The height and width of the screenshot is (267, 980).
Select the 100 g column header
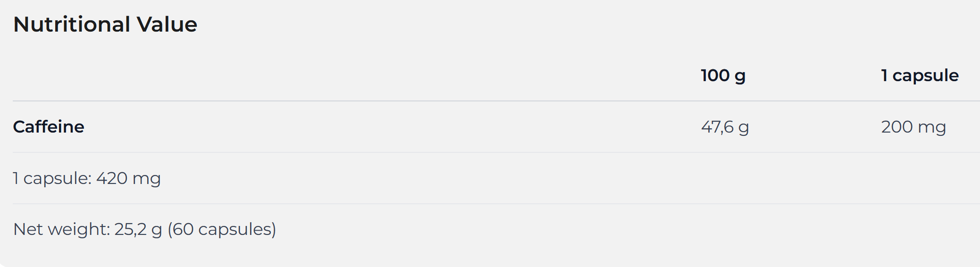tap(723, 75)
